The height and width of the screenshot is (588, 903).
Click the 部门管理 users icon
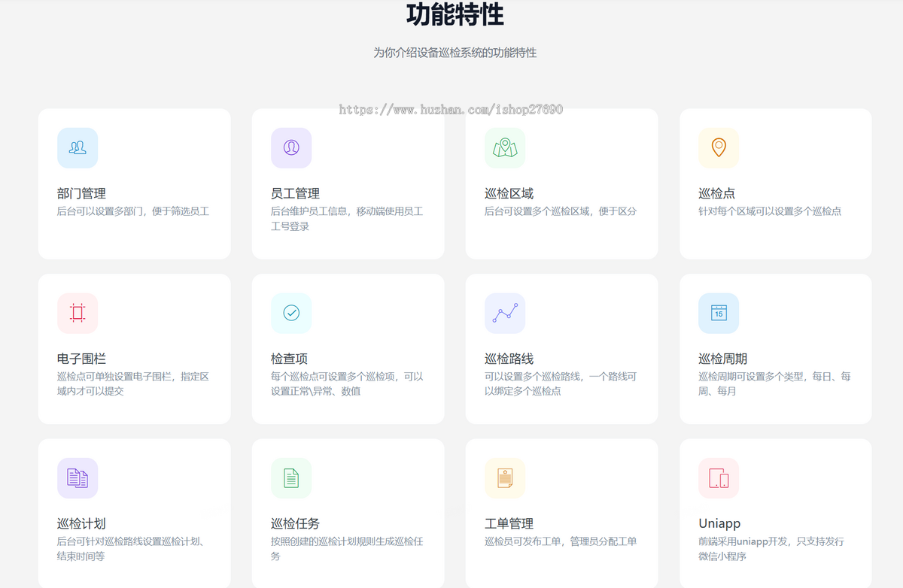[x=78, y=147]
